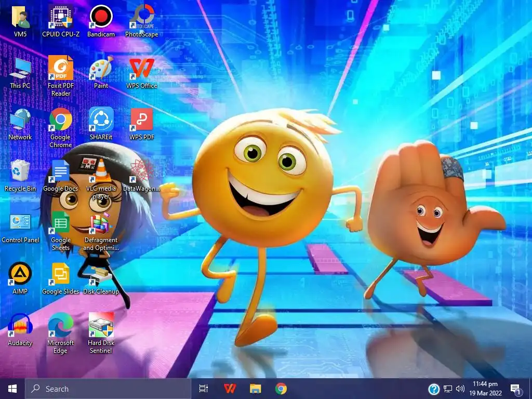The width and height of the screenshot is (532, 399).
Task: Launch Microsoft Edge desktop shortcut
Action: click(61, 334)
